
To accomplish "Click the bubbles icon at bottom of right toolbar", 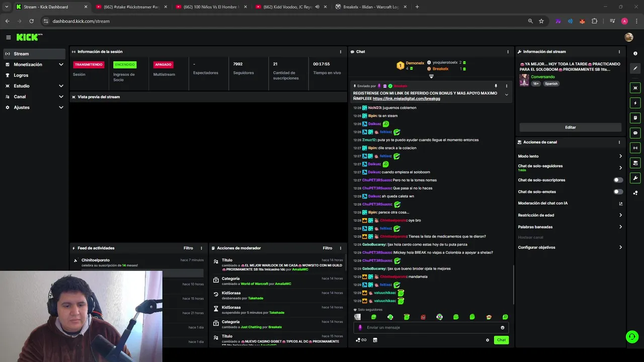I will tap(635, 193).
